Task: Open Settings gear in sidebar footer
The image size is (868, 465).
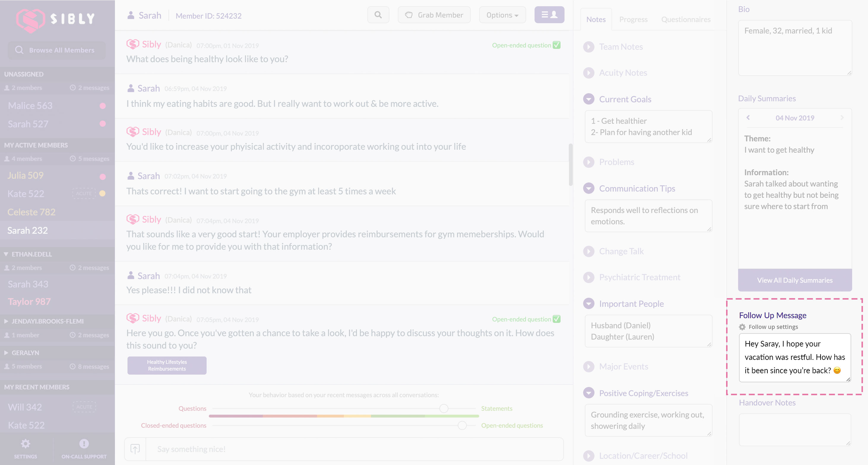Action: coord(26,444)
